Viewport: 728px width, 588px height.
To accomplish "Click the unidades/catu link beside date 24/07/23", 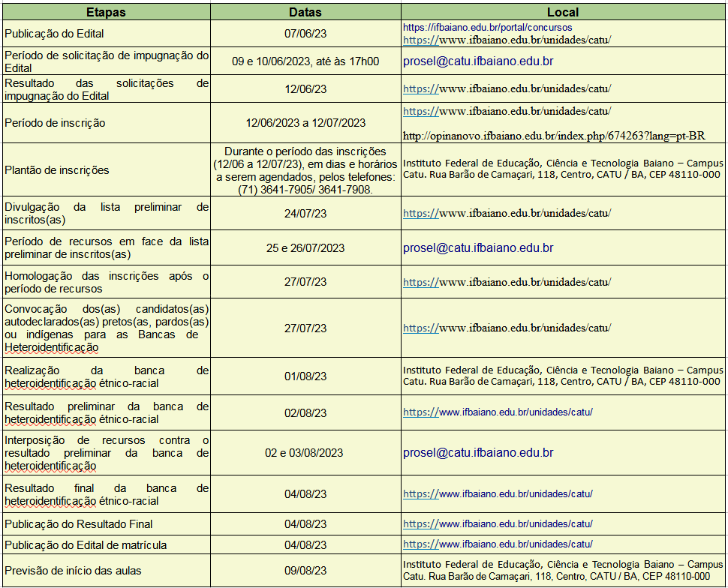I will coord(507,213).
